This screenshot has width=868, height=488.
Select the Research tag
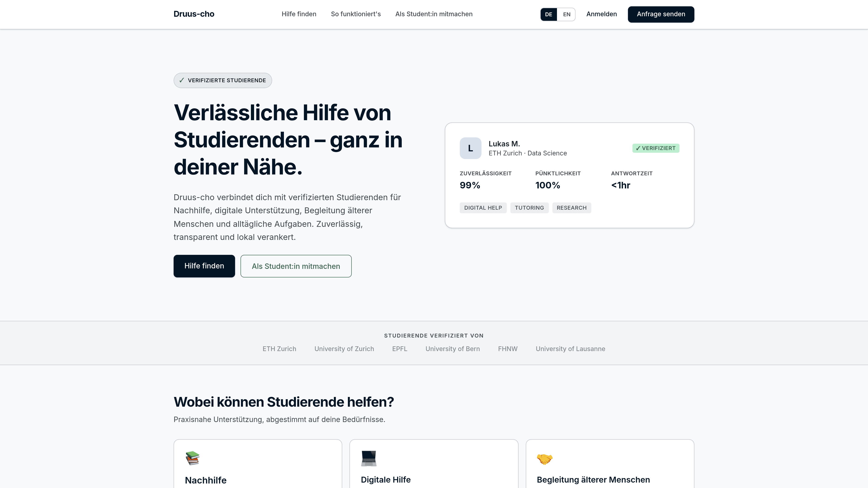point(571,208)
